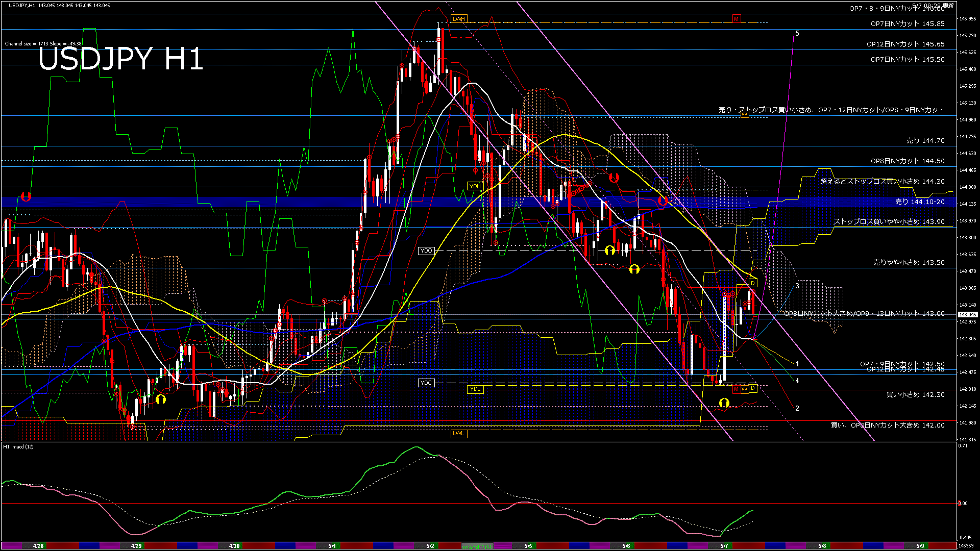980x551 pixels.
Task: Click yellow up arrow near 4/29 candles
Action: click(161, 399)
